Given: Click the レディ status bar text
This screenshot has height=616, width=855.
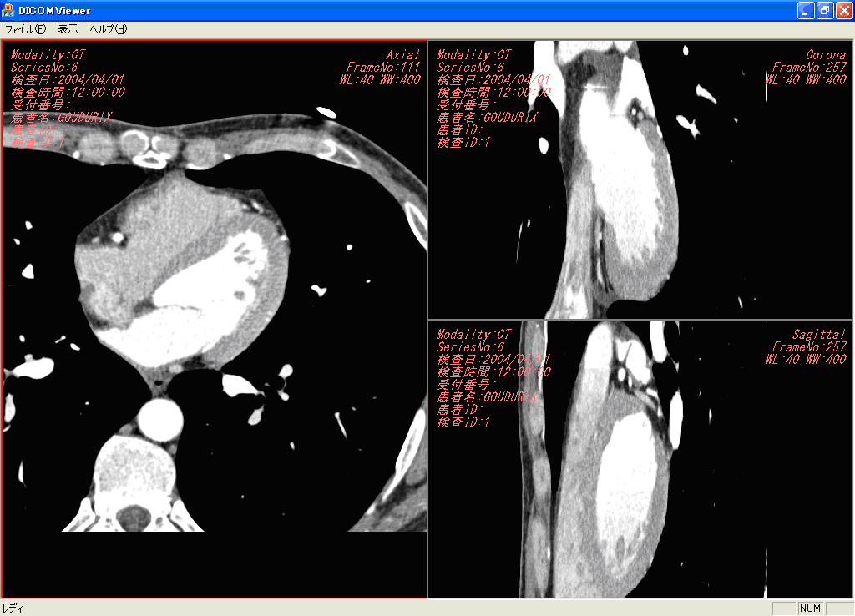Looking at the screenshot, I should pyautogui.click(x=13, y=608).
